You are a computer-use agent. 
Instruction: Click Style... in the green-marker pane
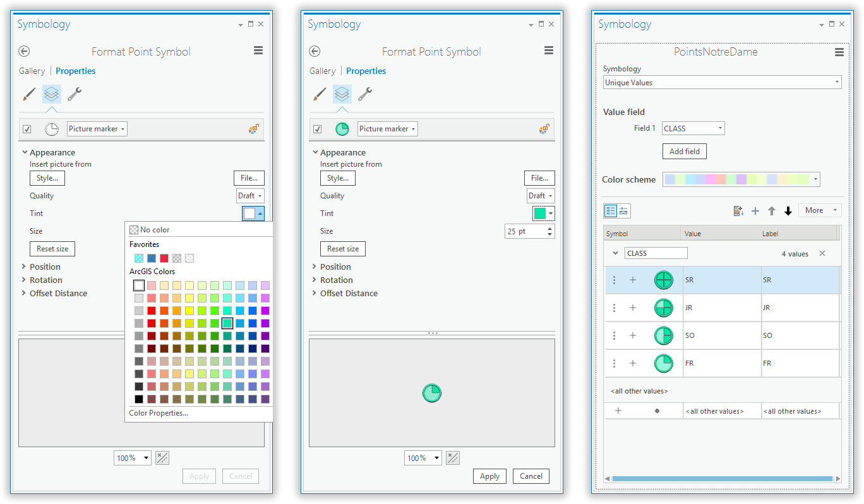[x=338, y=178]
